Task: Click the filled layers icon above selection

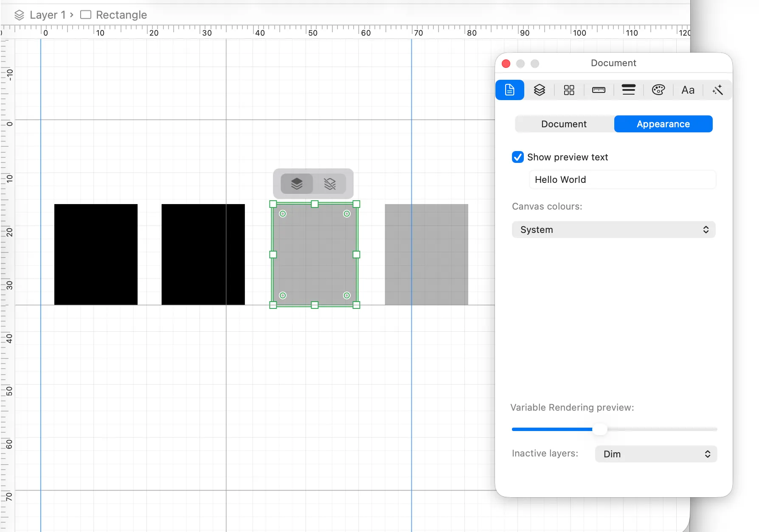Action: click(x=297, y=184)
